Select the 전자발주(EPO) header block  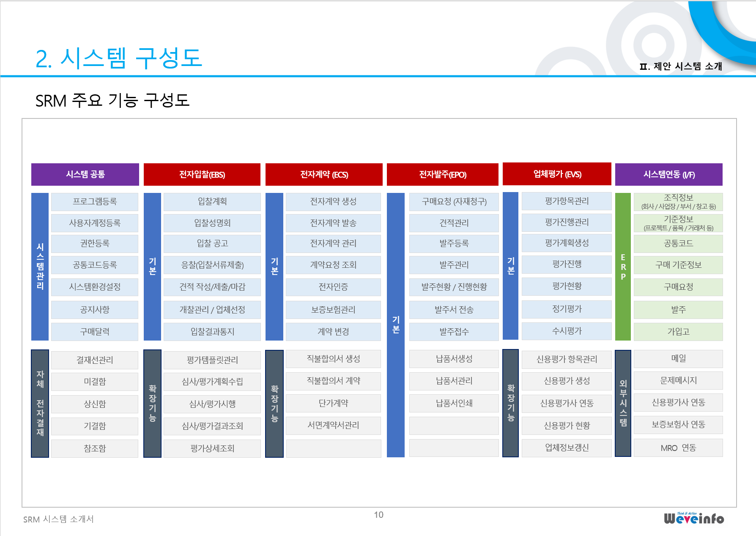pyautogui.click(x=443, y=174)
